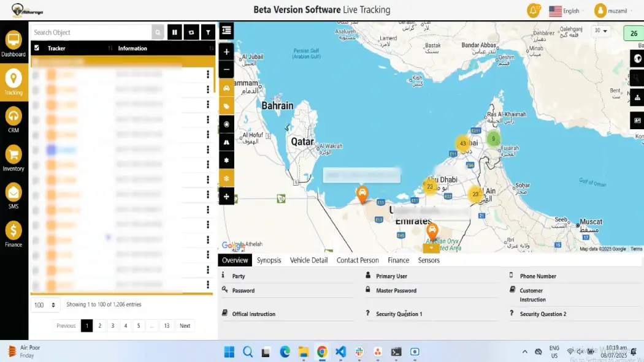Open Microsoft Edge from the taskbar
644x362 pixels.
click(x=285, y=352)
